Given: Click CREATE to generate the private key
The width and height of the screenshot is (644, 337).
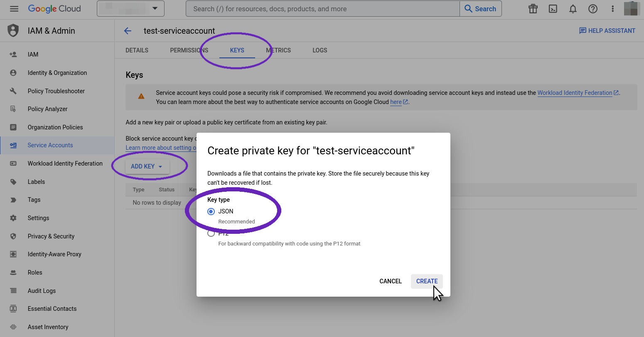Looking at the screenshot, I should [x=427, y=281].
